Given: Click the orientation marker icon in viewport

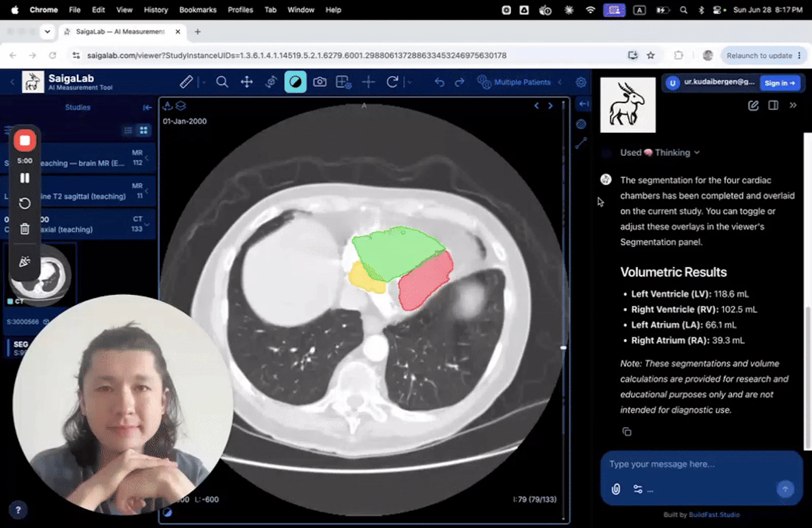Looking at the screenshot, I should 167,105.
